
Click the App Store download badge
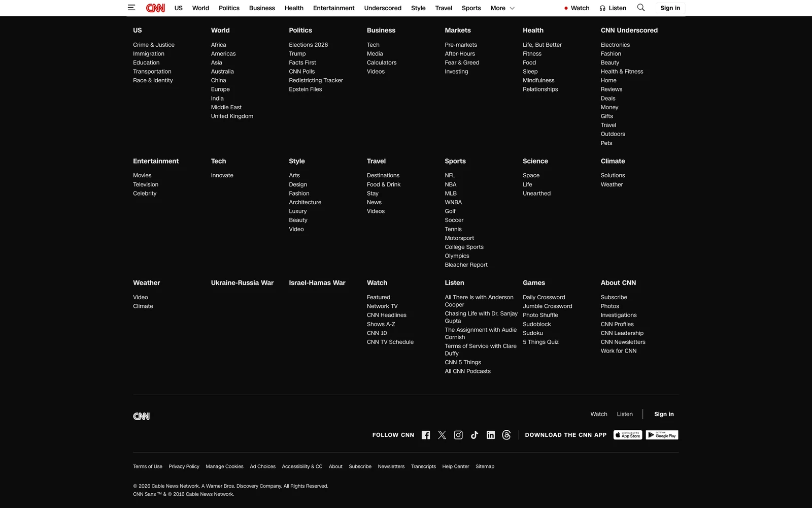coord(628,435)
